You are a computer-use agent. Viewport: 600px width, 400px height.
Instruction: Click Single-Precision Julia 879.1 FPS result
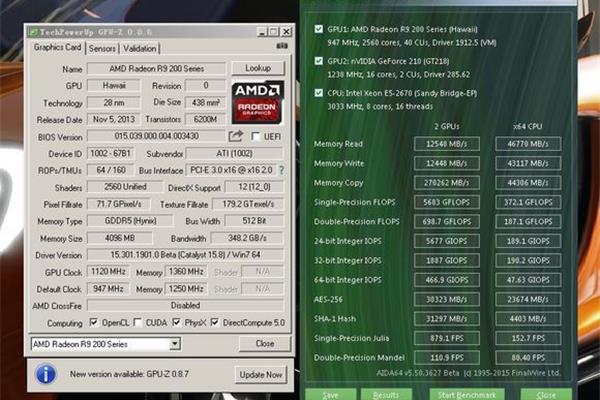[x=447, y=338]
